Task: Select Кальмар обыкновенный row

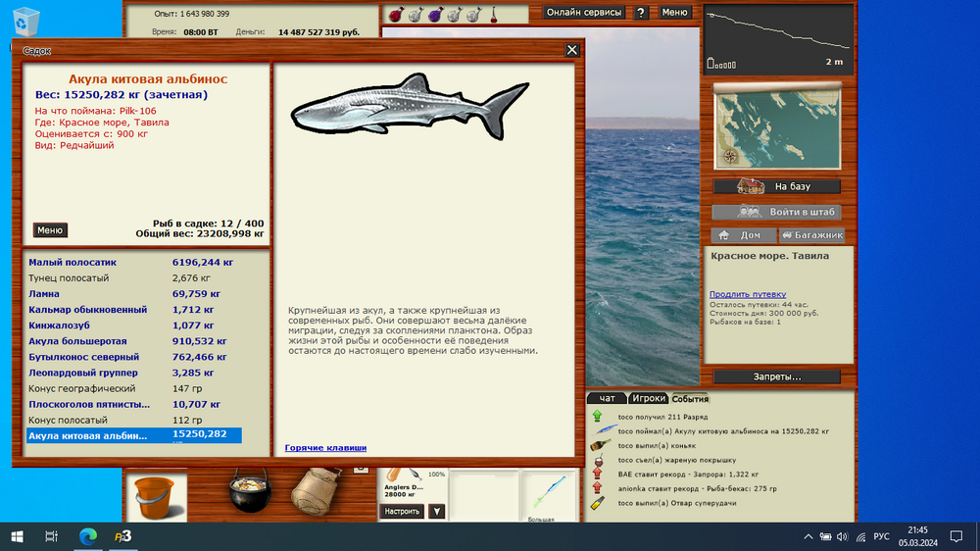Action: 133,310
